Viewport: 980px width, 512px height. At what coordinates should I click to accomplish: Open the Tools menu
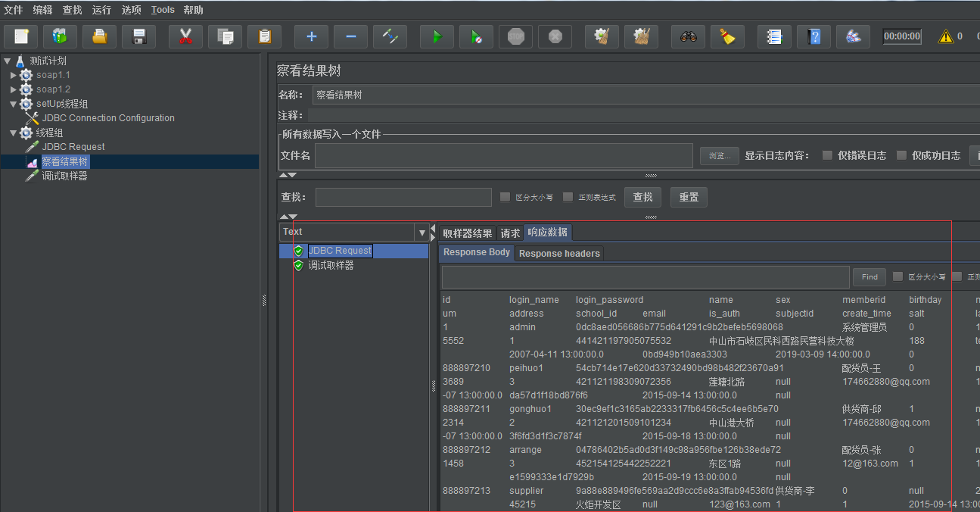tap(163, 10)
